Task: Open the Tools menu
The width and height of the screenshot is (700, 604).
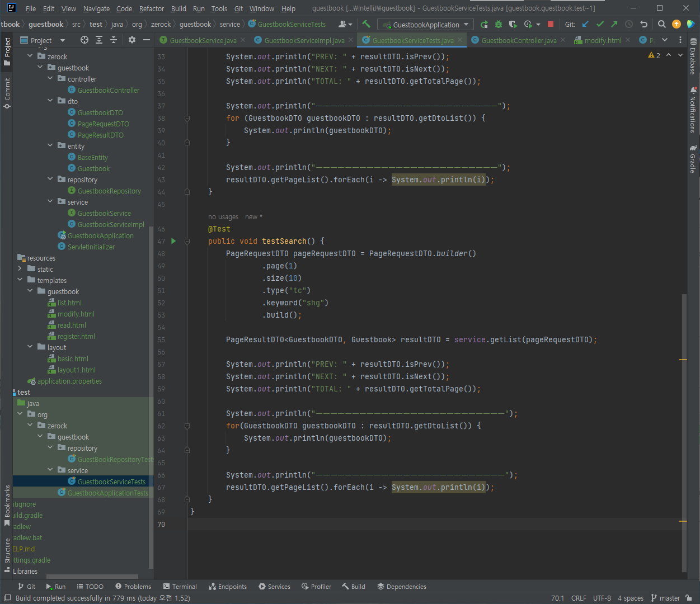Action: coord(219,8)
